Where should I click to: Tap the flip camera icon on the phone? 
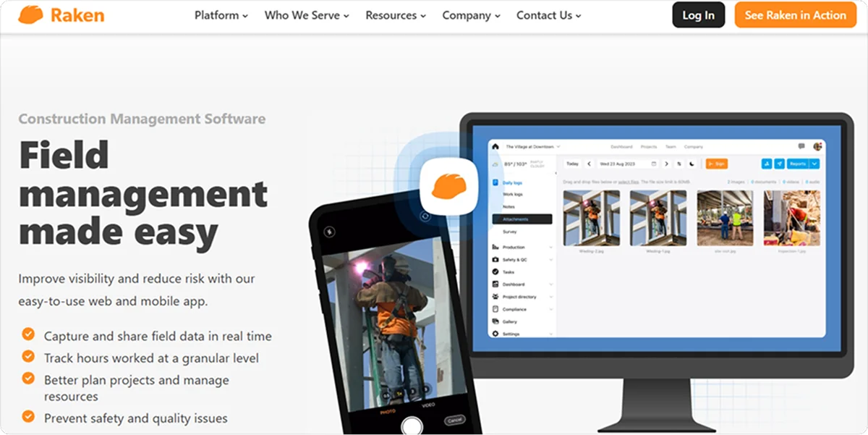tap(425, 216)
